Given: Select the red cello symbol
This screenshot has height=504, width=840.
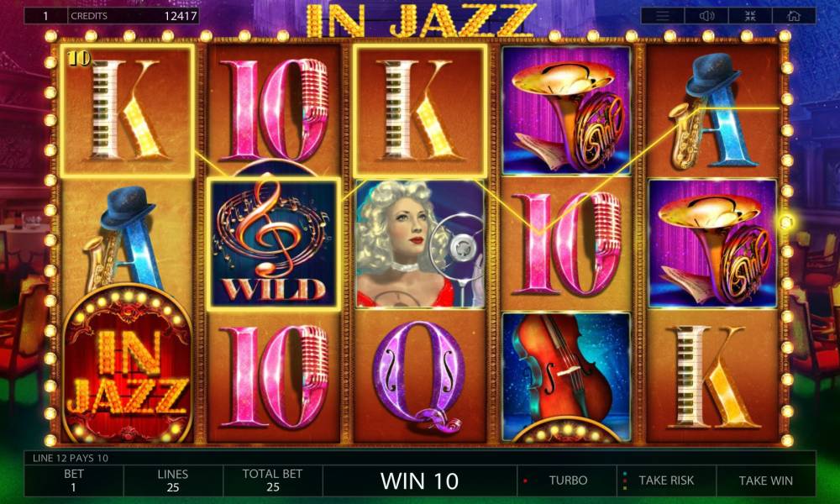Looking at the screenshot, I should point(567,377).
